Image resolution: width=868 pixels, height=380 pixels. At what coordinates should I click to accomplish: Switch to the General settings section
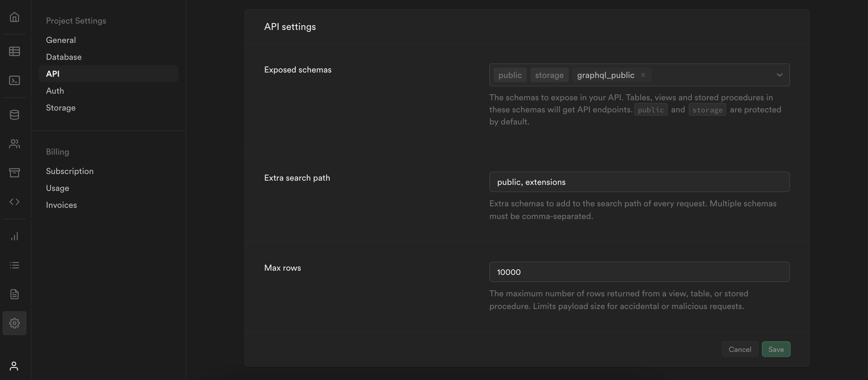61,40
